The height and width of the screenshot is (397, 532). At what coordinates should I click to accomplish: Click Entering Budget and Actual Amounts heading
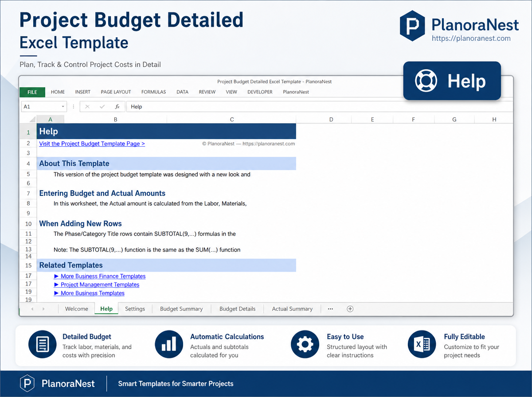102,193
